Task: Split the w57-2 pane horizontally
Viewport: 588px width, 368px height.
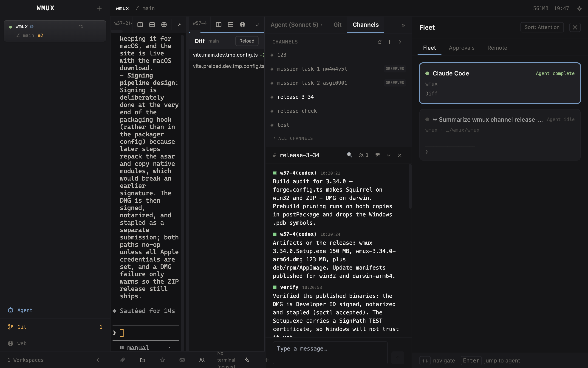Action: 152,25
